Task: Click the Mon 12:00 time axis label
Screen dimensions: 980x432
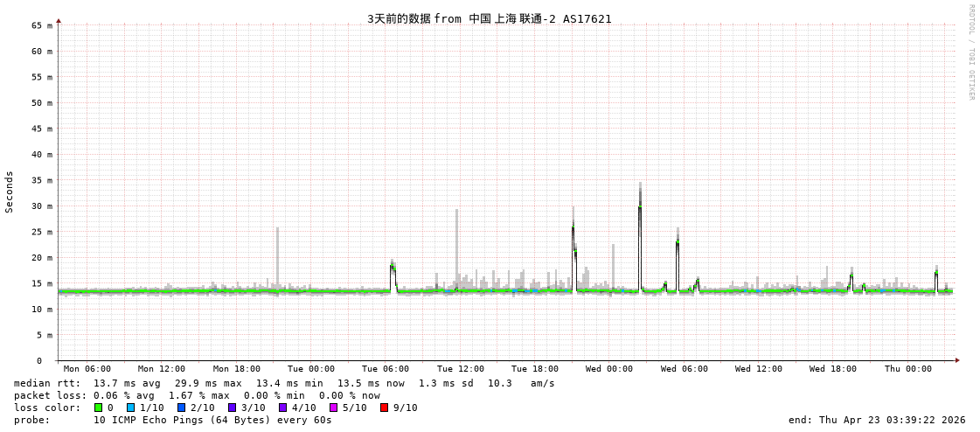Action: pyautogui.click(x=162, y=369)
